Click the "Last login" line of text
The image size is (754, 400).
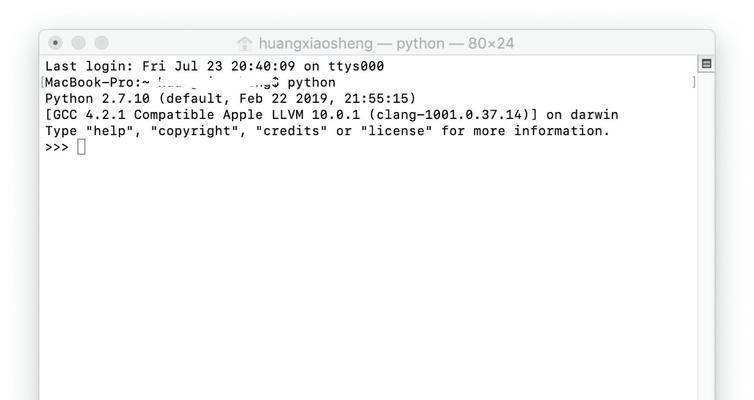coord(214,66)
